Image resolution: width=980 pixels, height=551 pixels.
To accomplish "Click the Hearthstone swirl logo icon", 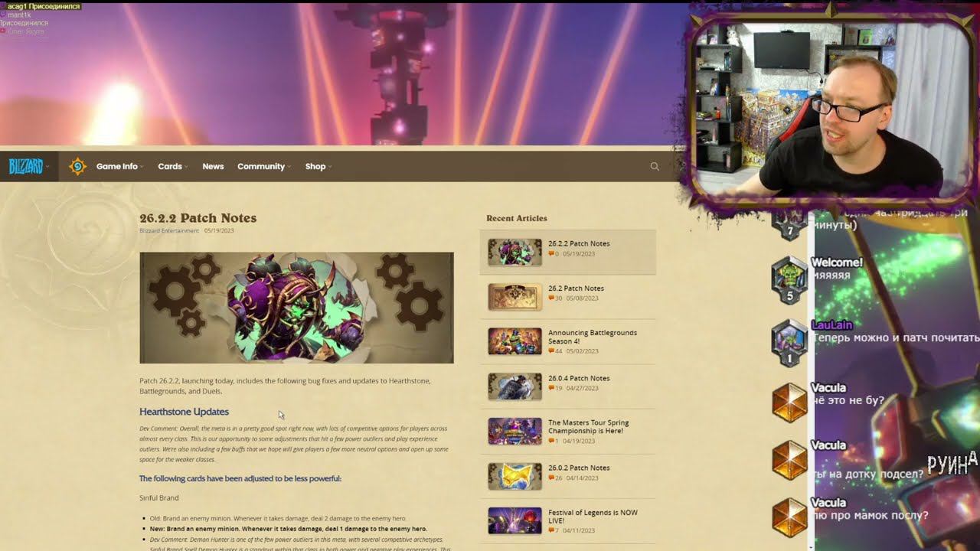I will click(77, 166).
